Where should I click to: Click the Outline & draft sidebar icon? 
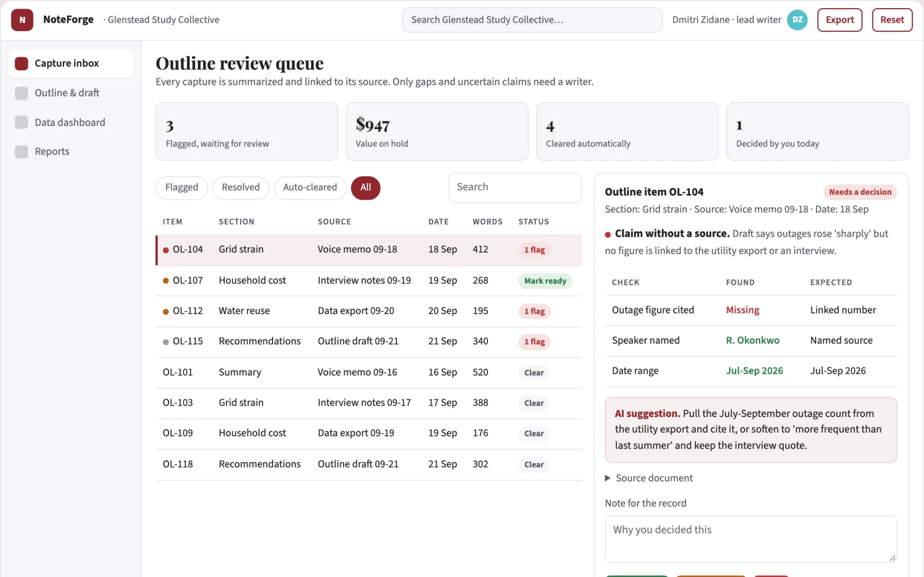click(21, 93)
